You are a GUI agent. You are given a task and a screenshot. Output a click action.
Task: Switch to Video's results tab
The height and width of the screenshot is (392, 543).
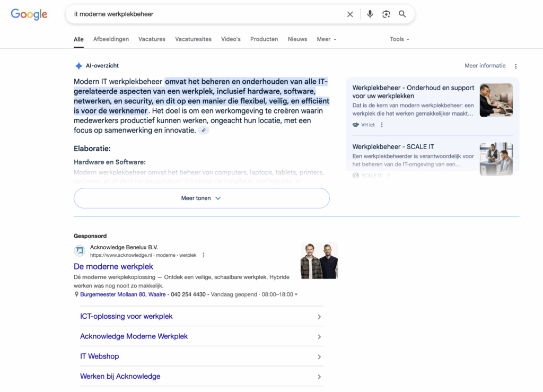click(231, 39)
